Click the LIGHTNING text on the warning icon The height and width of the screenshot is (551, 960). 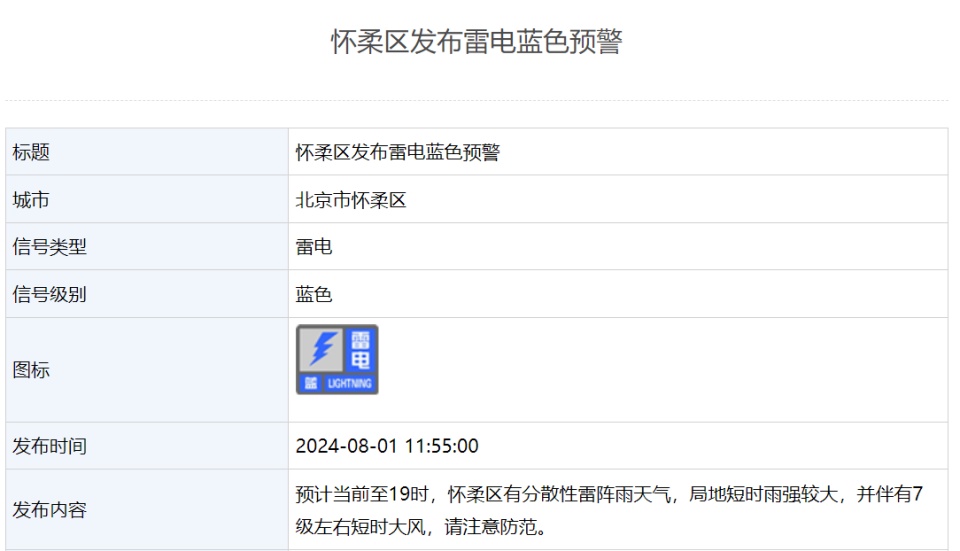coord(349,384)
